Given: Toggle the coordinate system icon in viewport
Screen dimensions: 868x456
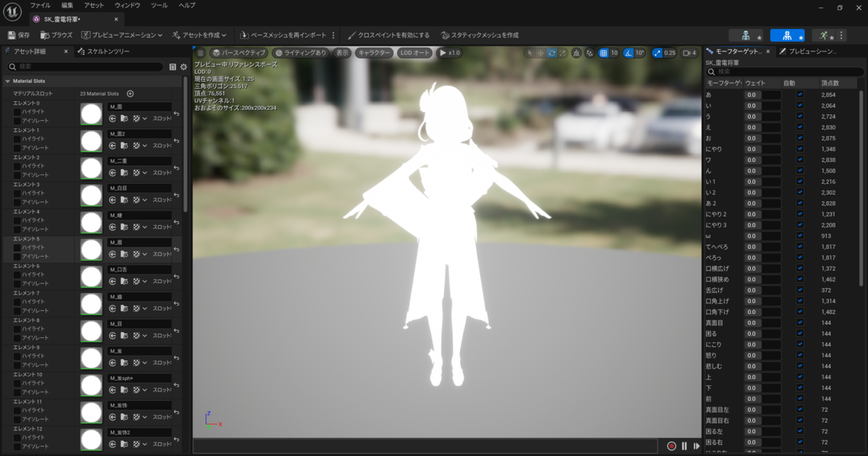Looking at the screenshot, I should [576, 53].
